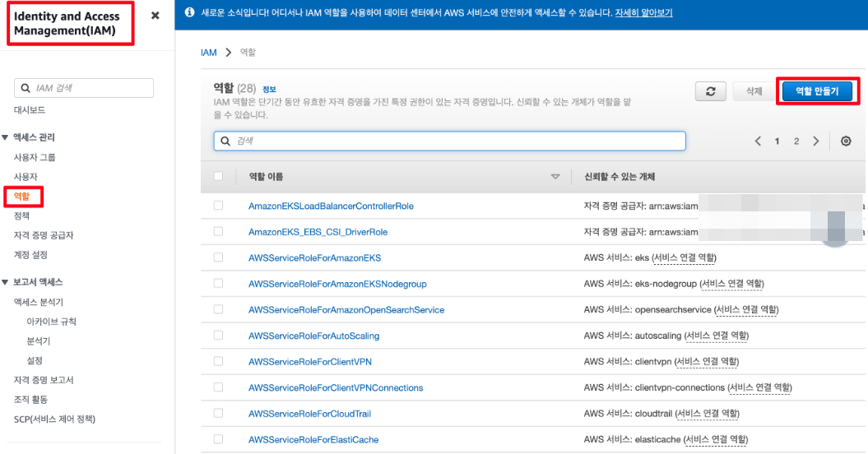Open 설정 under access analyzer
This screenshot has width=868, height=454.
[x=35, y=360]
